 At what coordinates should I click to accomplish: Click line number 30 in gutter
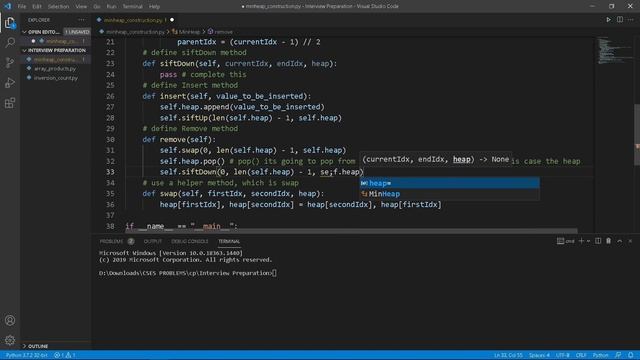click(110, 139)
